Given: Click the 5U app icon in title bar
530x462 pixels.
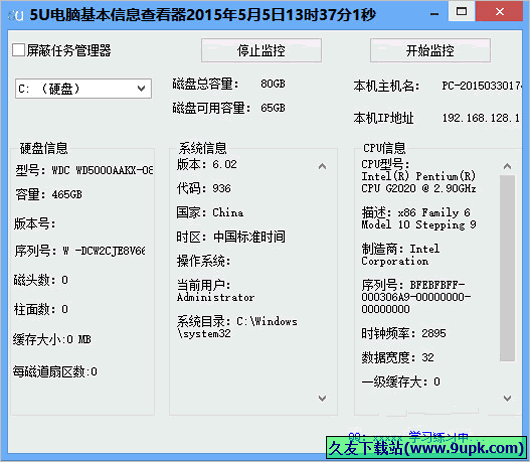Looking at the screenshot, I should click(16, 15).
